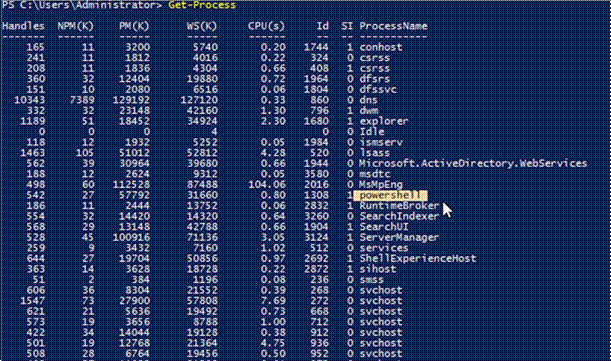Select the ServerManager process name
Screen dimensions: 611x361
pyautogui.click(x=399, y=237)
